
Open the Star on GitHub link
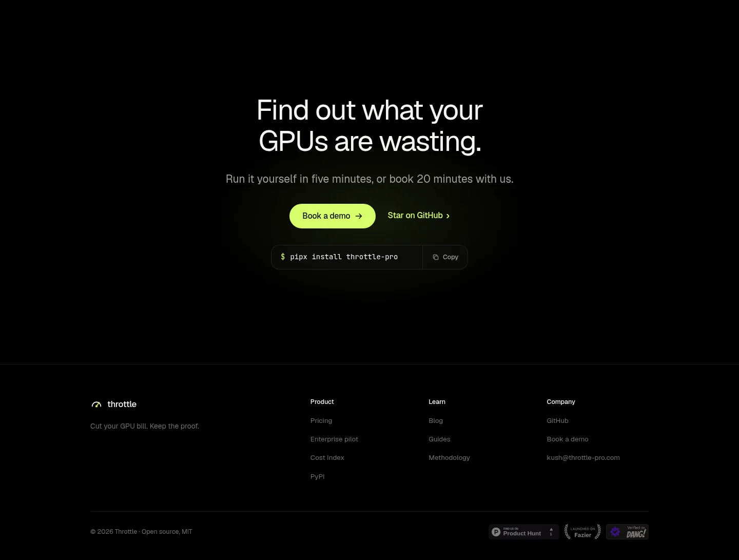point(419,216)
